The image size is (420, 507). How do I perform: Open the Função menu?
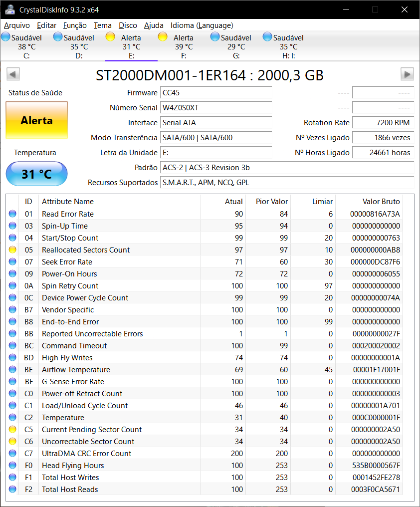(75, 25)
